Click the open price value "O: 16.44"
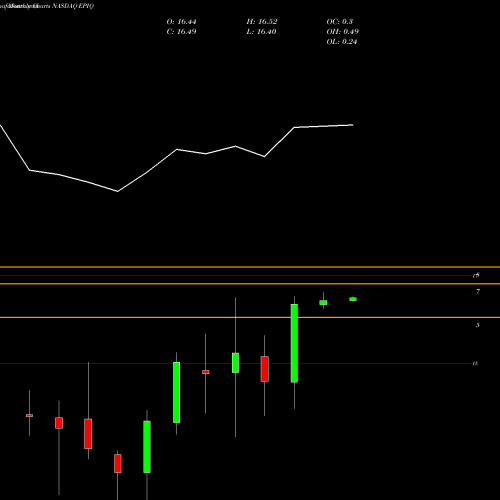The image size is (500, 500). click(x=181, y=22)
